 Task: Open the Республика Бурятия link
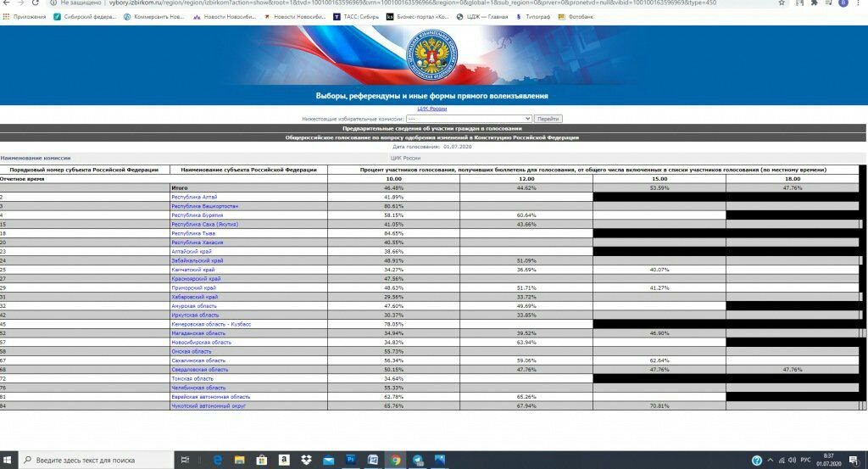(x=197, y=215)
